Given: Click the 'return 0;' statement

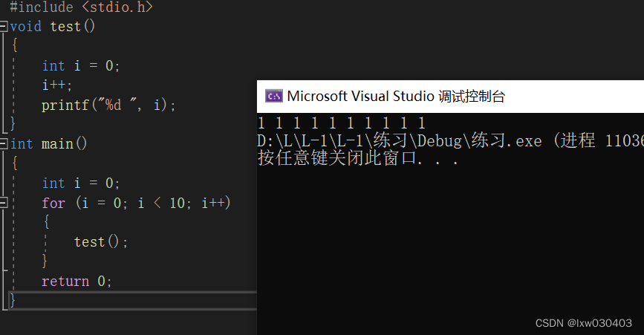Looking at the screenshot, I should [x=77, y=282].
